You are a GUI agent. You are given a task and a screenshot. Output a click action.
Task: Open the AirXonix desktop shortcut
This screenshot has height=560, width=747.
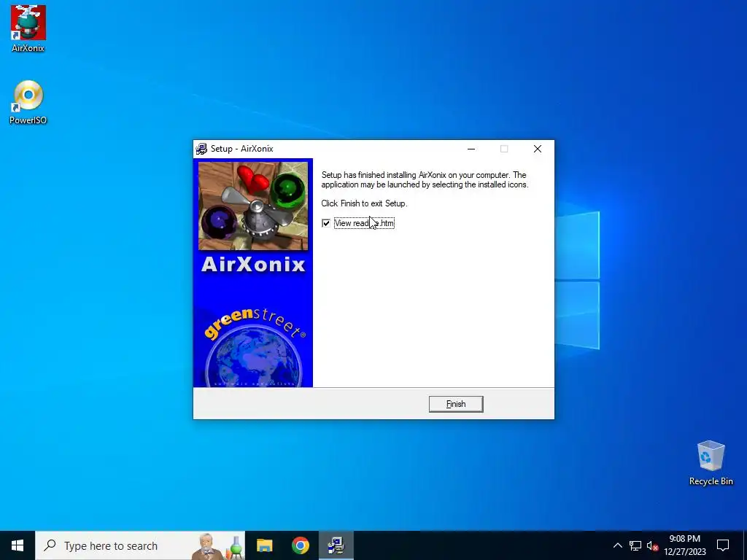tap(28, 28)
